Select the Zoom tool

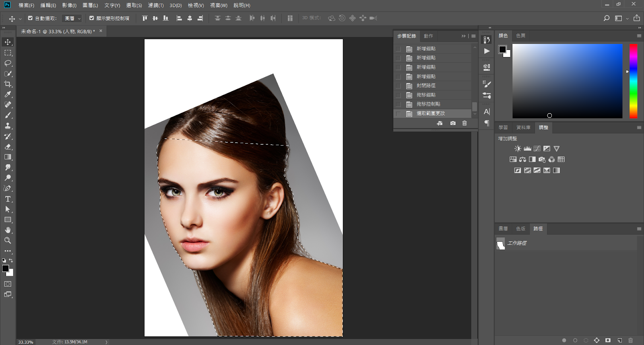coord(8,240)
